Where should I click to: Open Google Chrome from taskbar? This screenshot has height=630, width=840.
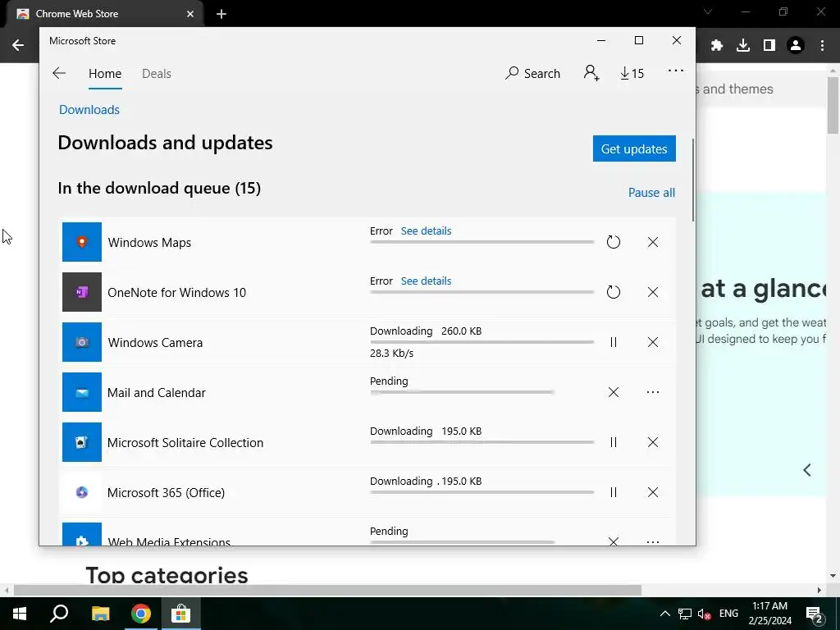[141, 614]
